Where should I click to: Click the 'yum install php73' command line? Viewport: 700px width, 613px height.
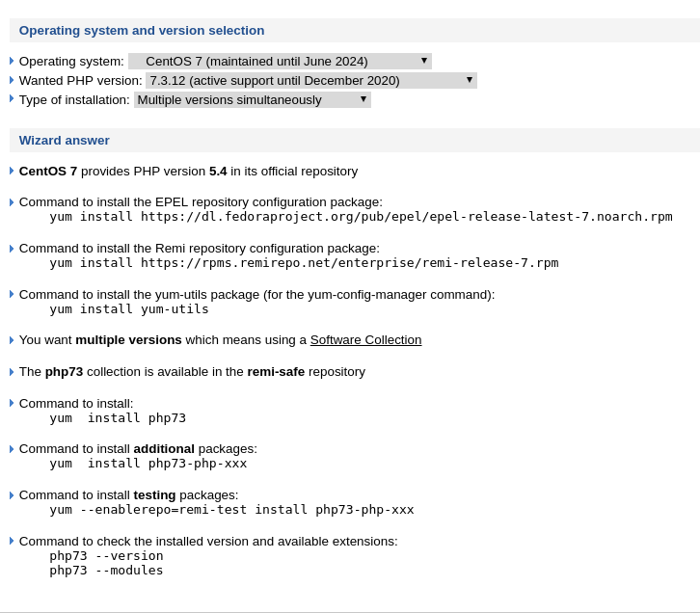tap(118, 418)
